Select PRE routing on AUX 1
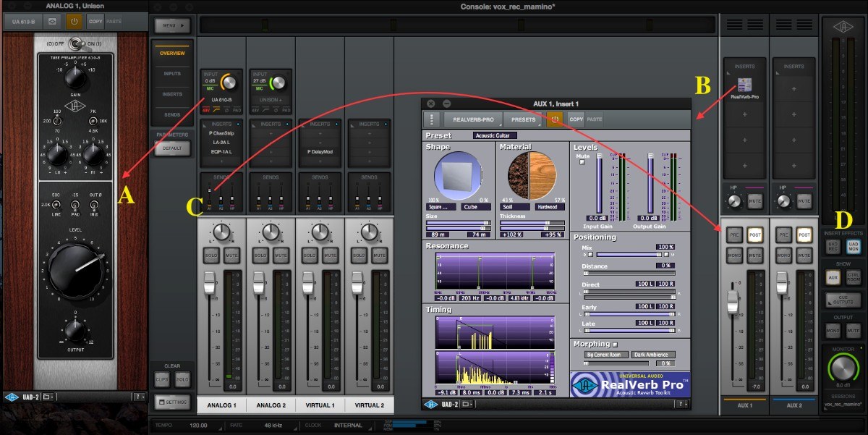The image size is (868, 435). coord(735,235)
